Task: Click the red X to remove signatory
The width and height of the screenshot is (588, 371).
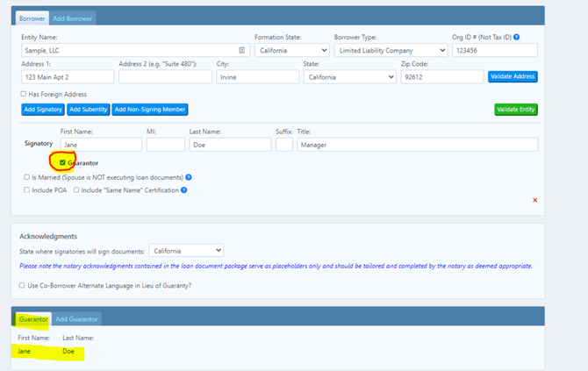Action: coord(535,200)
